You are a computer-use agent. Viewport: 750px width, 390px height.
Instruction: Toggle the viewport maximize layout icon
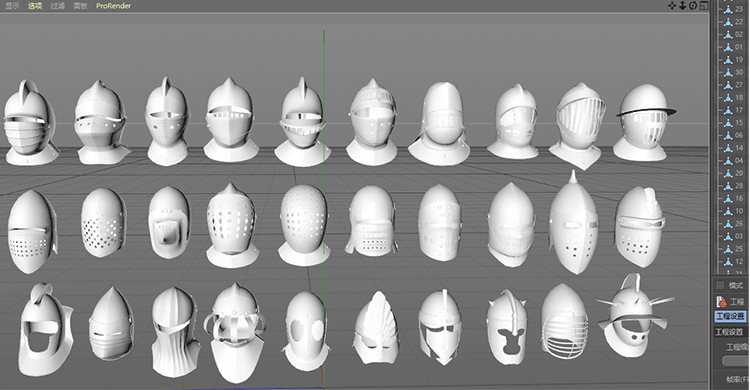click(704, 6)
